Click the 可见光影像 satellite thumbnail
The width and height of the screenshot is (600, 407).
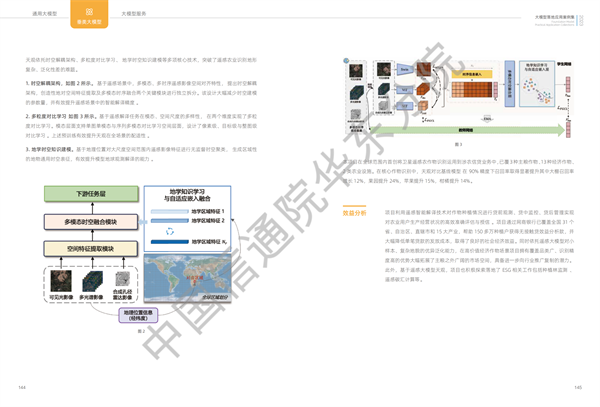pos(61,281)
